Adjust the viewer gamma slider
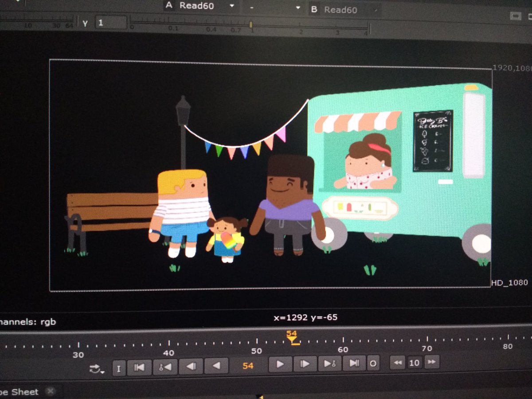 point(250,25)
